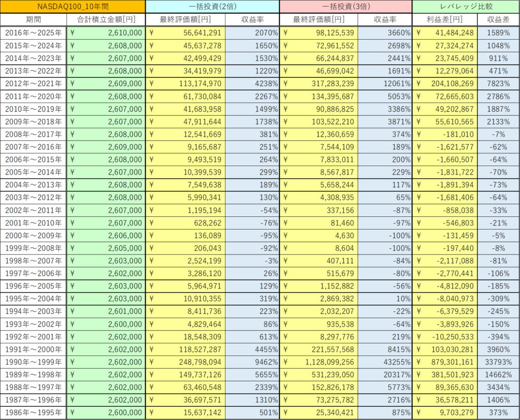
Task: Select the 合計積立金額[円] column header
Action: tap(106, 20)
